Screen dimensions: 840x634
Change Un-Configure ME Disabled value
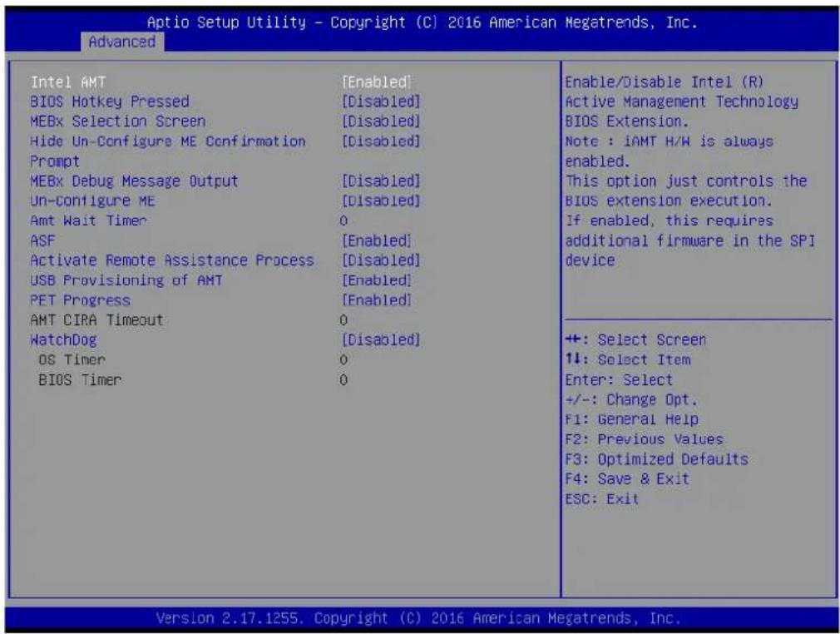tap(381, 201)
